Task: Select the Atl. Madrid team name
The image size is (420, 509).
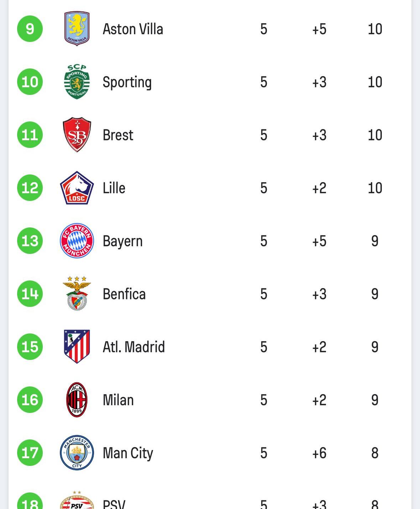Action: [134, 347]
